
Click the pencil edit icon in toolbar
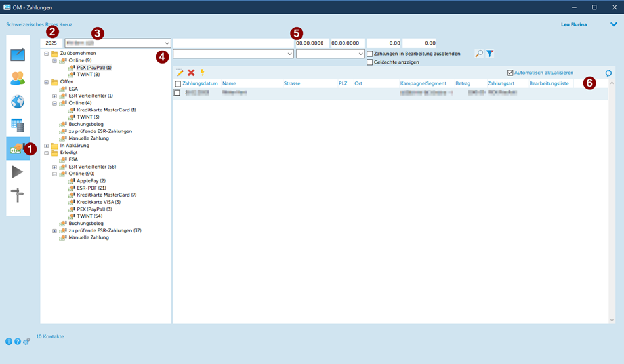tap(180, 72)
